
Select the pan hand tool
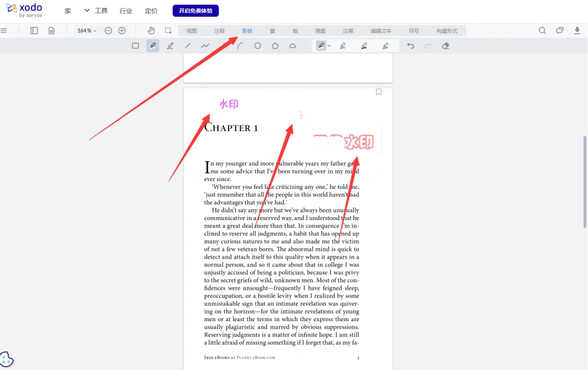coord(151,30)
